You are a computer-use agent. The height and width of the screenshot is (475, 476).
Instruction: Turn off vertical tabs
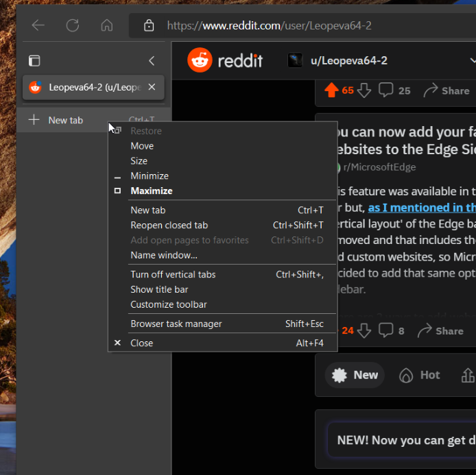pyautogui.click(x=222, y=274)
